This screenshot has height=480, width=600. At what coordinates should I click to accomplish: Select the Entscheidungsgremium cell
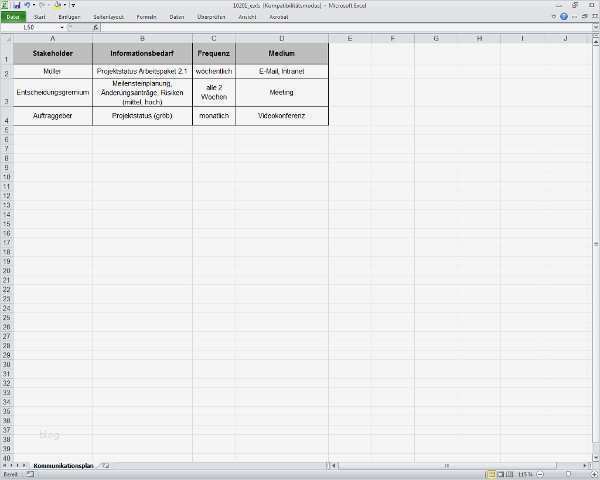(x=53, y=93)
